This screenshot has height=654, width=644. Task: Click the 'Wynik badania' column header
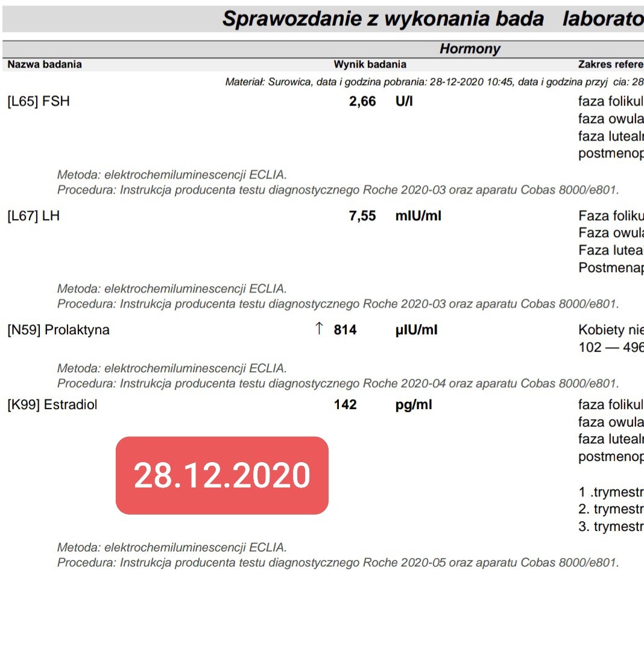pyautogui.click(x=370, y=64)
